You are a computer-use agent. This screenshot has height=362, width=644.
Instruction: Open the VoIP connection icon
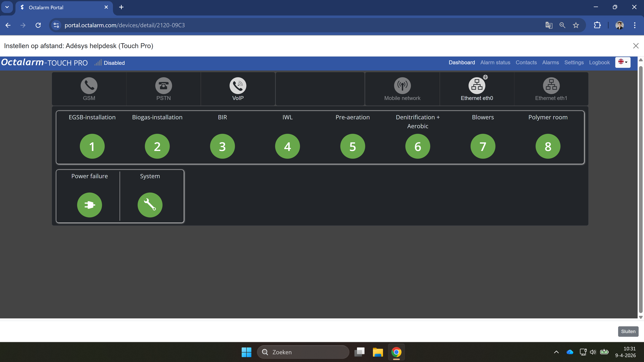[238, 85]
